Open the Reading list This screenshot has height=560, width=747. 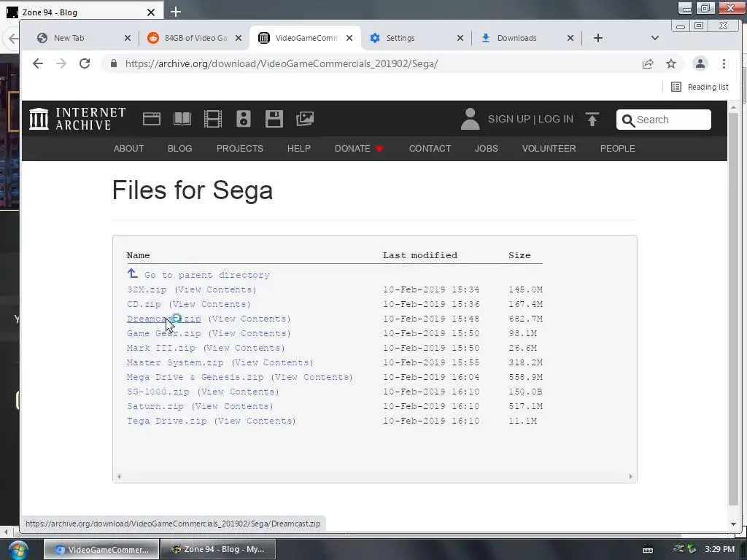point(700,87)
